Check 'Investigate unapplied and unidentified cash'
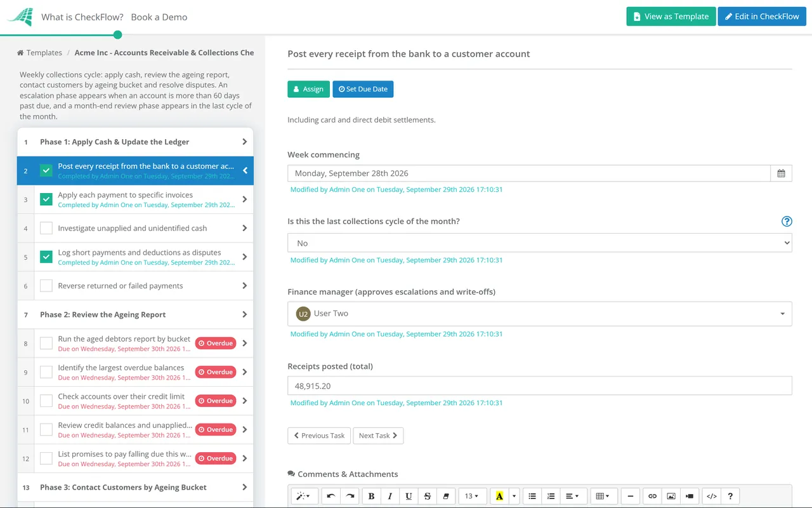This screenshot has width=812, height=508. click(46, 228)
